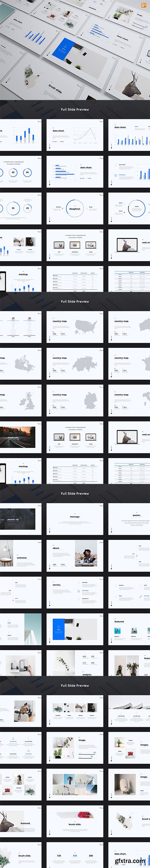The height and width of the screenshot is (868, 150).
Task: Select the doughnut. slide thumbnail
Action: (75, 209)
